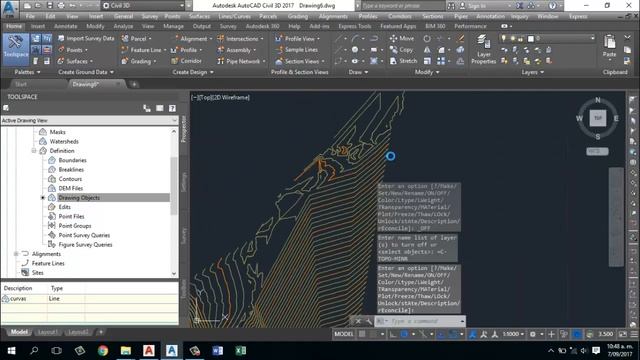The image size is (640, 360).
Task: Click the Sample Lines tool
Action: pyautogui.click(x=297, y=50)
